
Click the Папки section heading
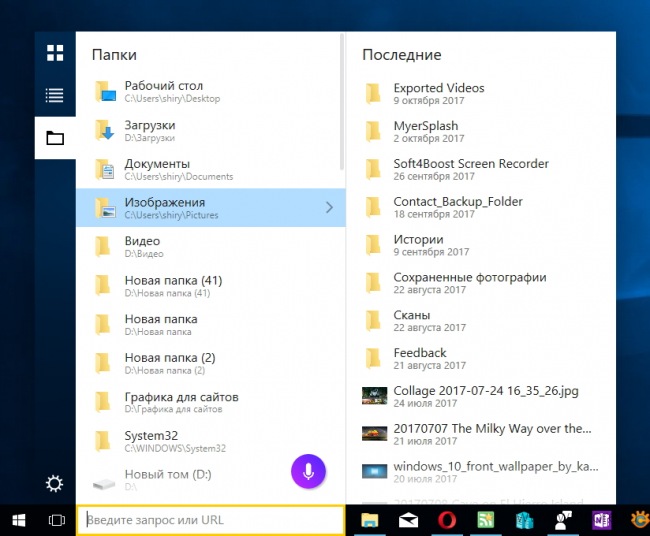[x=114, y=55]
